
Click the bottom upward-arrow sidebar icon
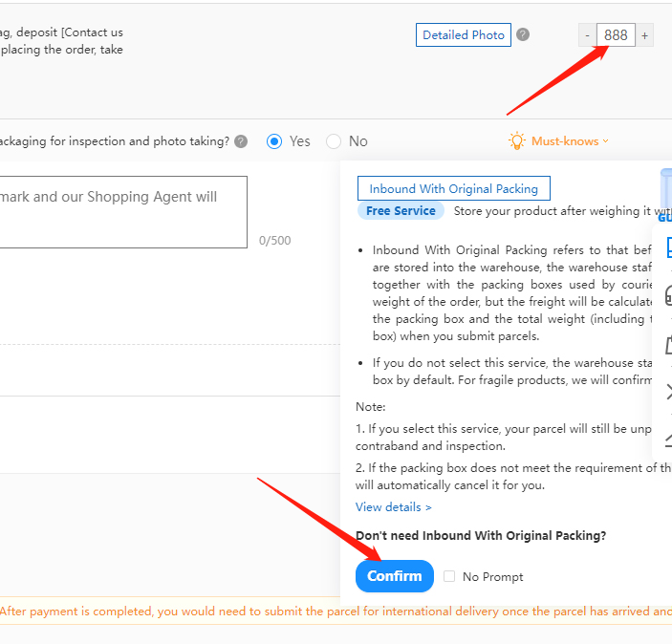click(668, 438)
